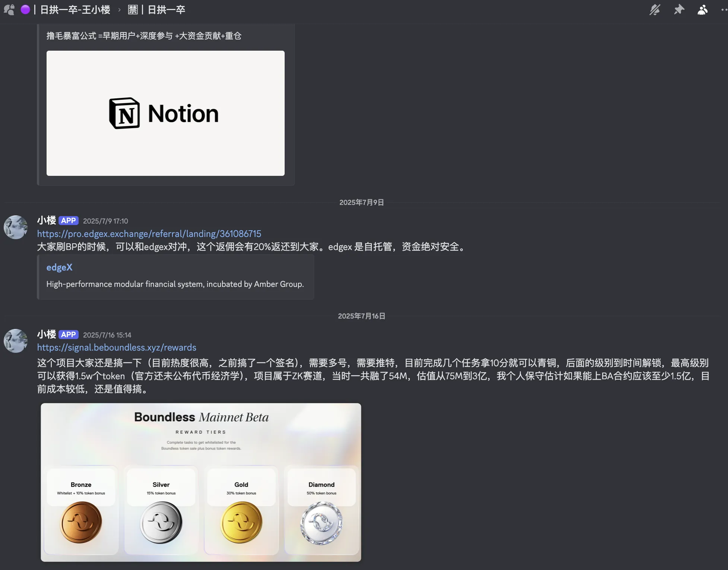The image size is (728, 570).
Task: Open the signal.beboundless.xyz rewards link
Action: 116,347
